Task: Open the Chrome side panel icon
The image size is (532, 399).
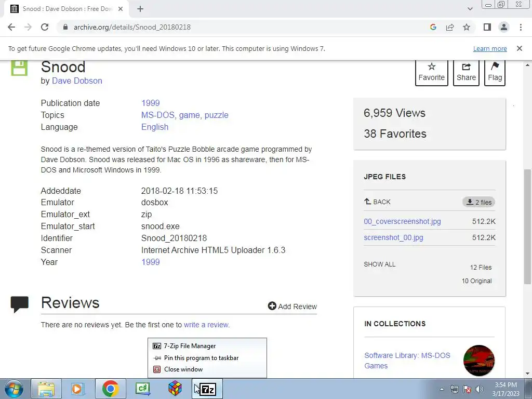Action: point(487,27)
